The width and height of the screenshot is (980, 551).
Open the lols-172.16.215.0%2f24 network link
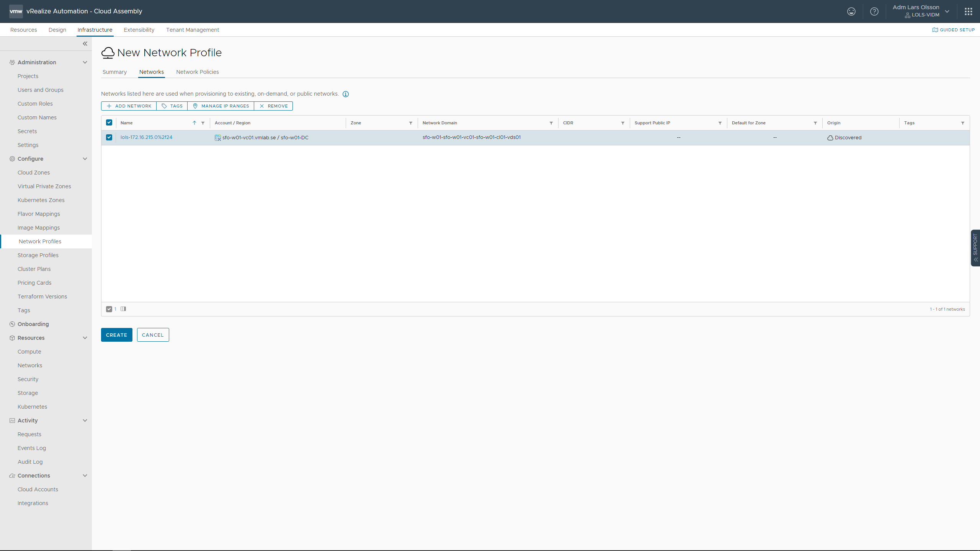tap(146, 137)
